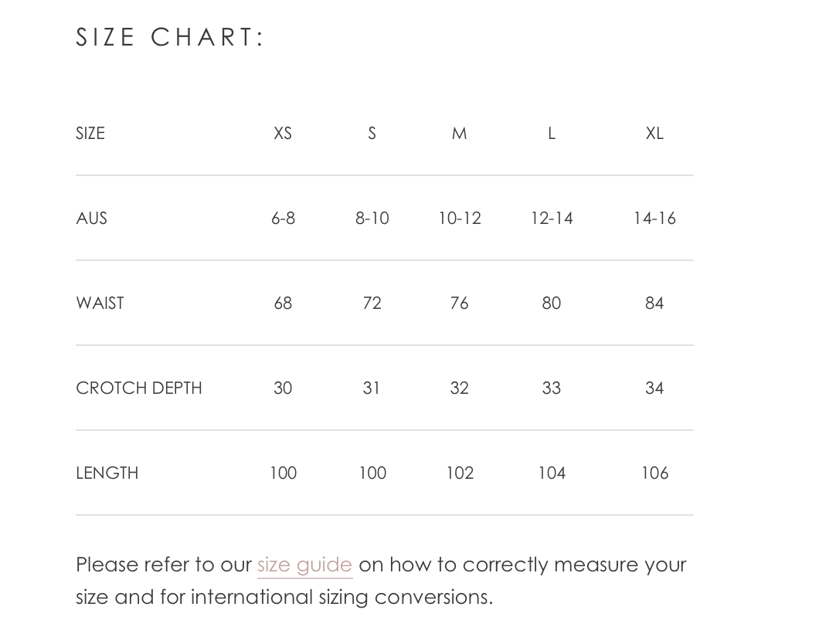Select the XL column header
The image size is (819, 644).
(654, 134)
